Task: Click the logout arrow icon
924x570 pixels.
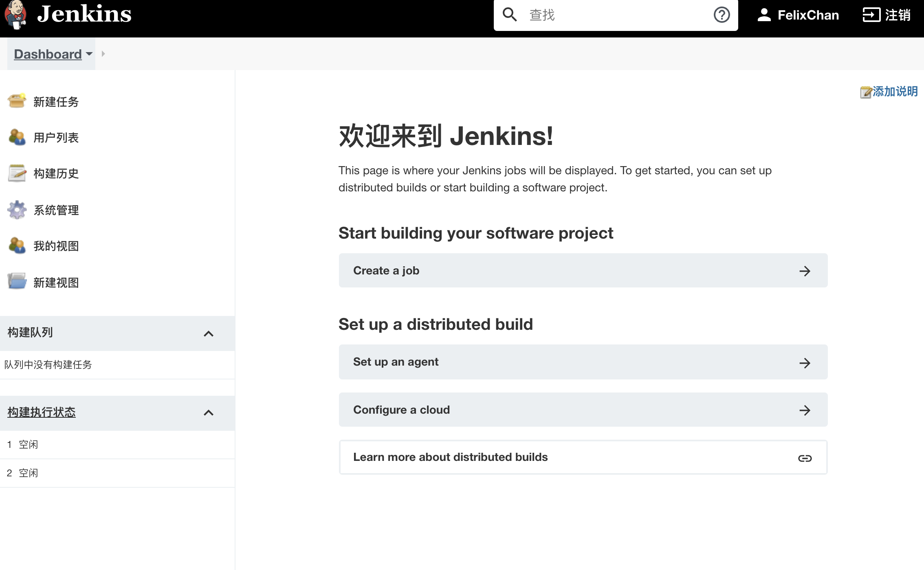Action: coord(871,15)
